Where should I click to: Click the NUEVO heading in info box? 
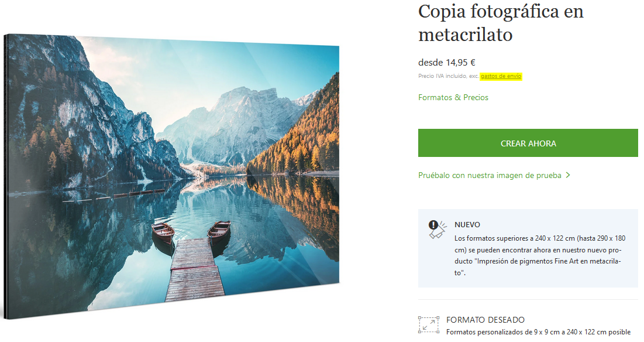point(467,225)
